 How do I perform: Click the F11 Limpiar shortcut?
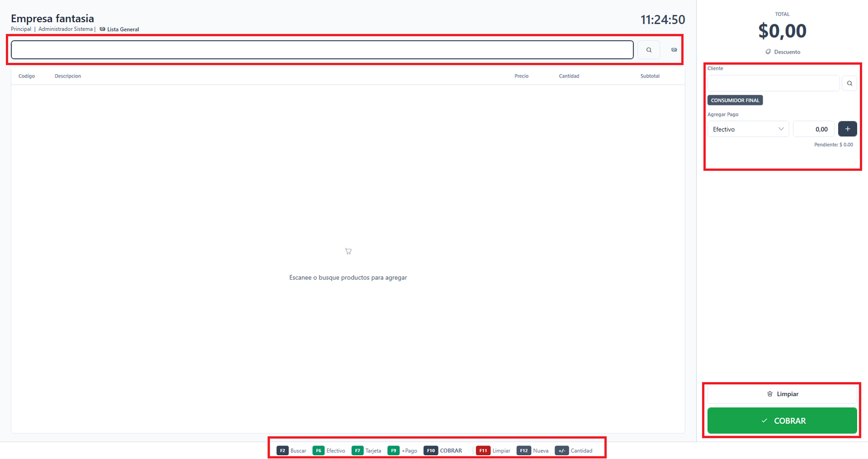[x=493, y=451]
